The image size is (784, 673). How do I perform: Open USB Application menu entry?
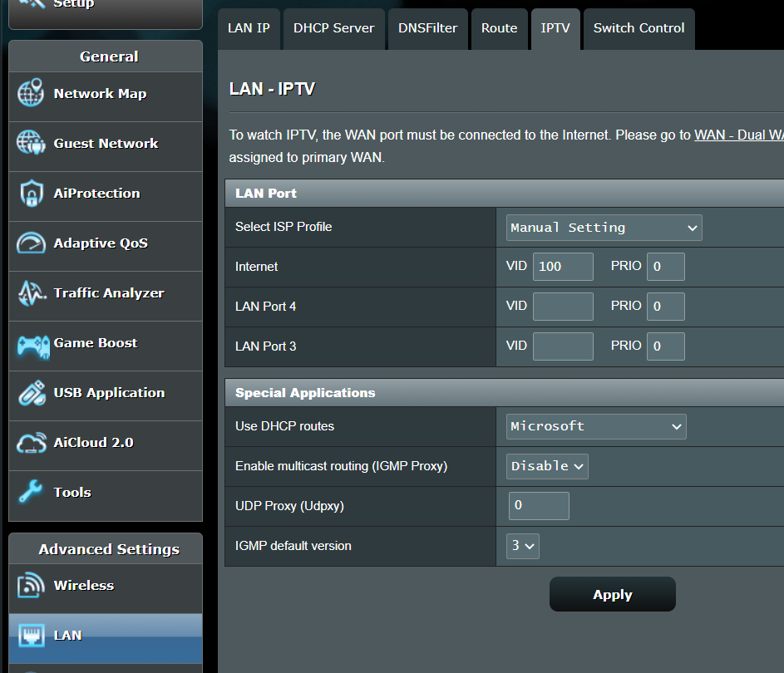pos(106,396)
